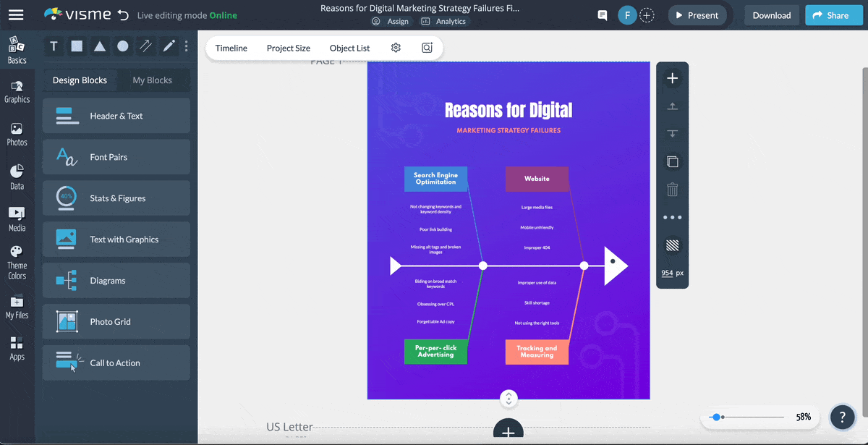Adjust the zoom slider
This screenshot has width=868, height=445.
click(718, 417)
